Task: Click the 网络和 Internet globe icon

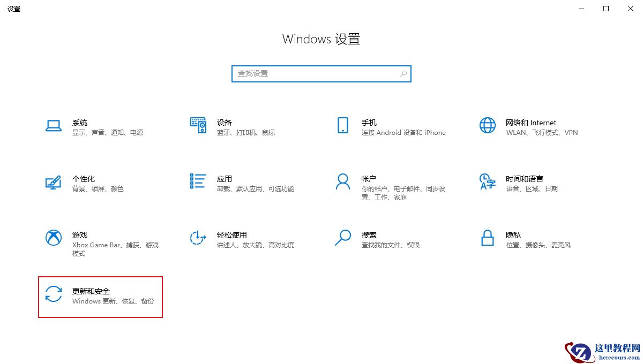Action: (487, 126)
